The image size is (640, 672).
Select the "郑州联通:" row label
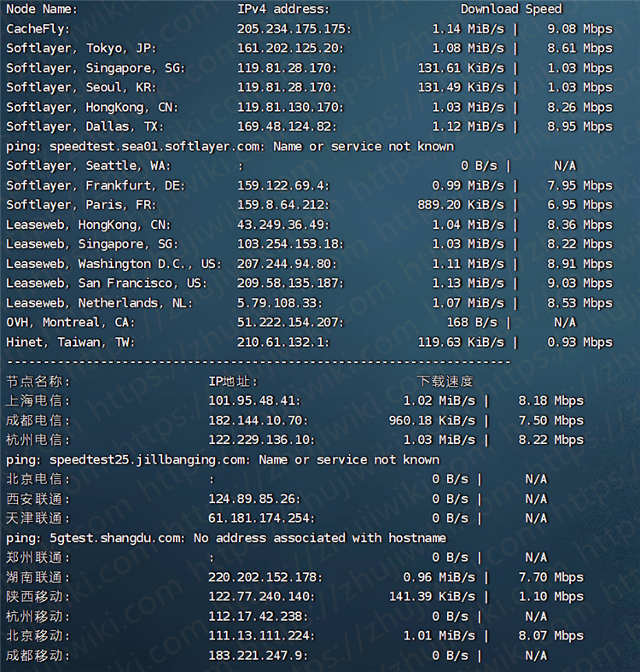38,558
